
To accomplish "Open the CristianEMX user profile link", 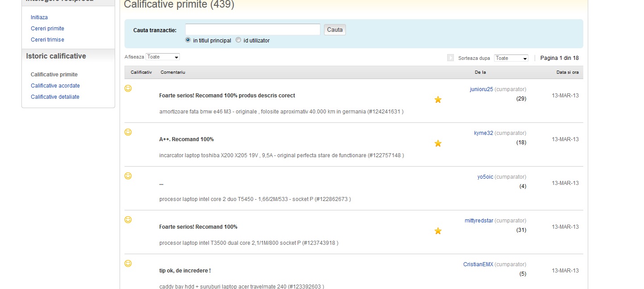I will click(x=478, y=264).
